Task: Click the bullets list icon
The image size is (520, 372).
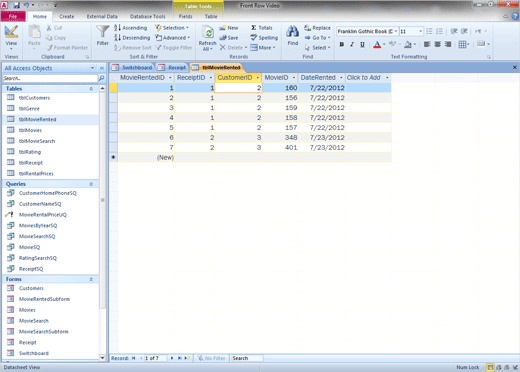Action: (429, 31)
